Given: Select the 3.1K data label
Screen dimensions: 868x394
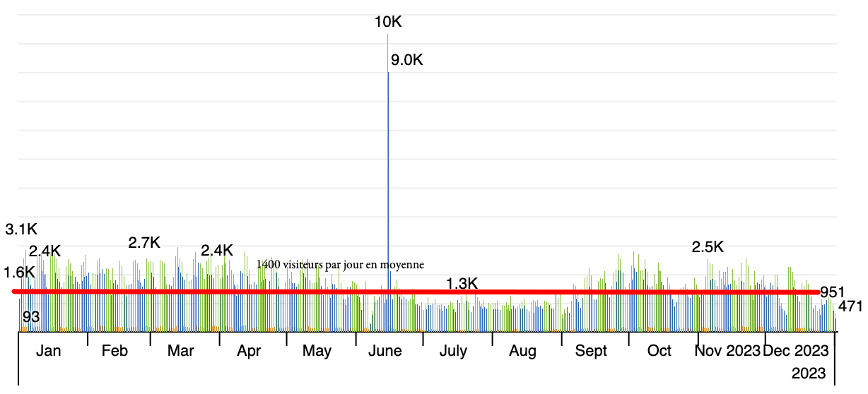Looking at the screenshot, I should pyautogui.click(x=21, y=229).
